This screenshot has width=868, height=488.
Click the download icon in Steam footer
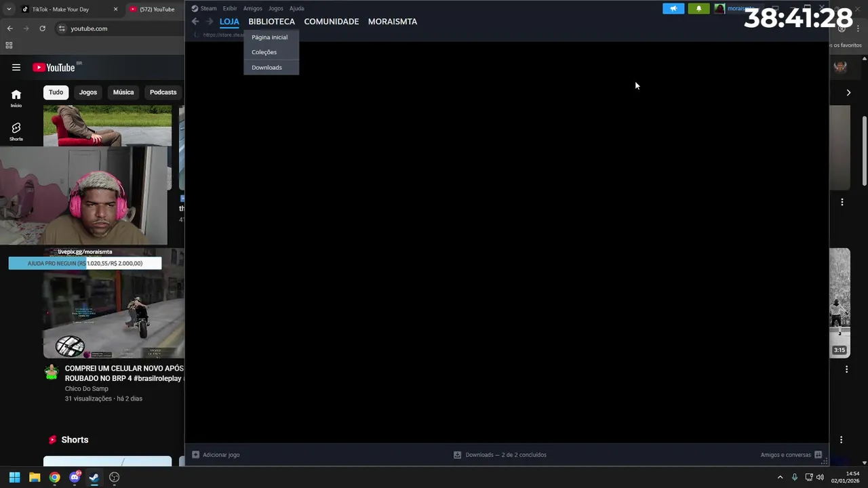pyautogui.click(x=457, y=455)
